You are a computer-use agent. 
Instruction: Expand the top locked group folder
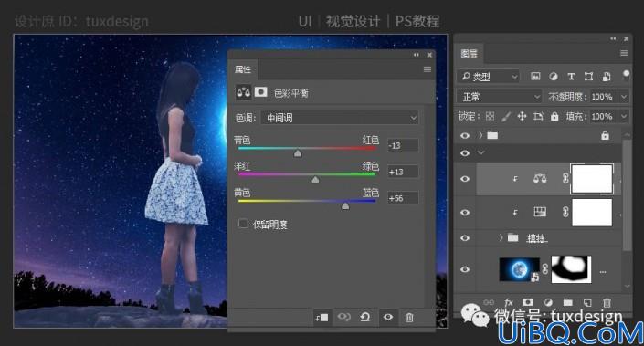tap(480, 135)
